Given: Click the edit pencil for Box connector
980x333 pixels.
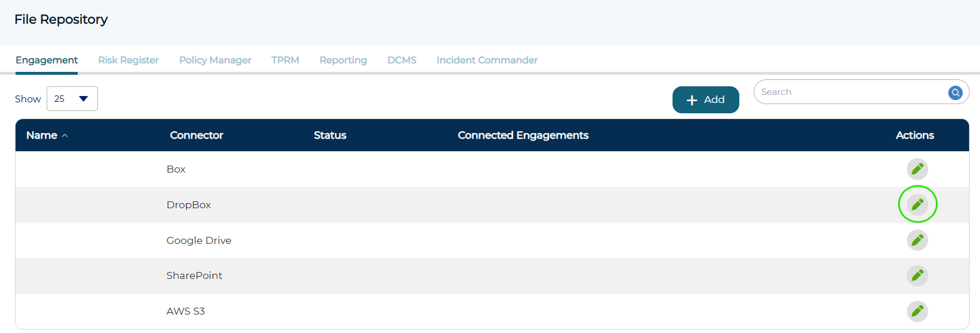Looking at the screenshot, I should (x=917, y=169).
